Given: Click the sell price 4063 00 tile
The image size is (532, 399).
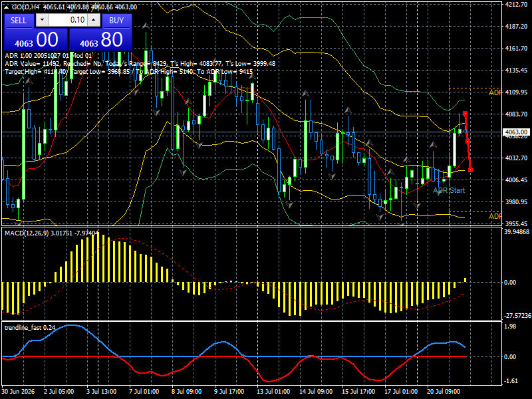Looking at the screenshot, I should [x=36, y=39].
